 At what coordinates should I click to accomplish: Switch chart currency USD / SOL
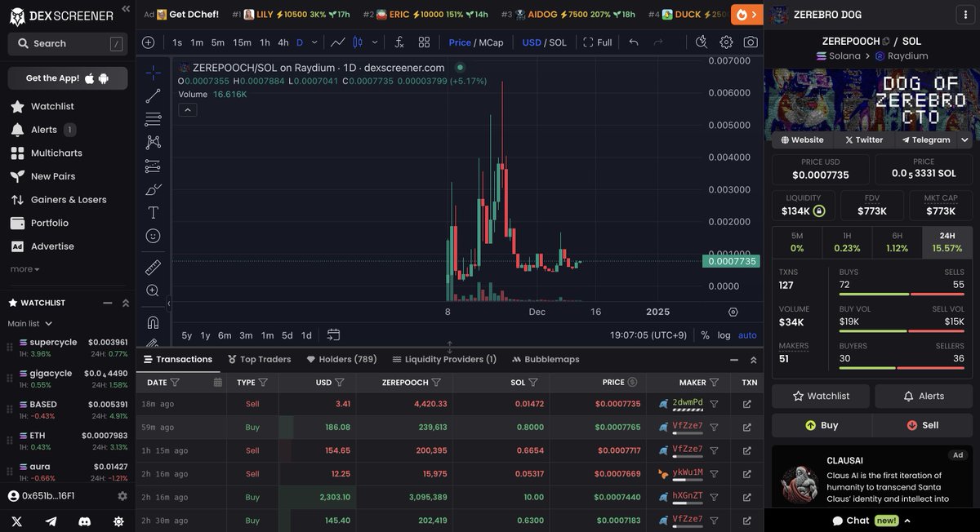click(544, 42)
